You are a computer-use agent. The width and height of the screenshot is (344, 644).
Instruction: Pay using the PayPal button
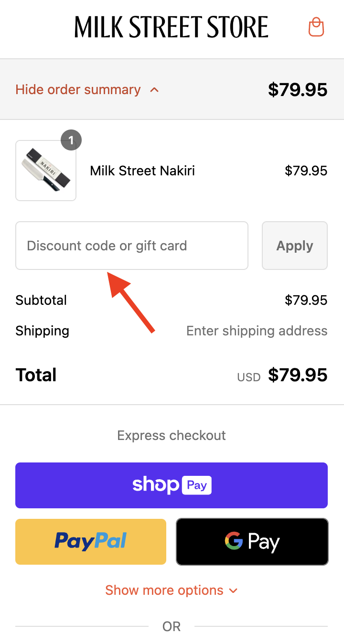tap(91, 542)
